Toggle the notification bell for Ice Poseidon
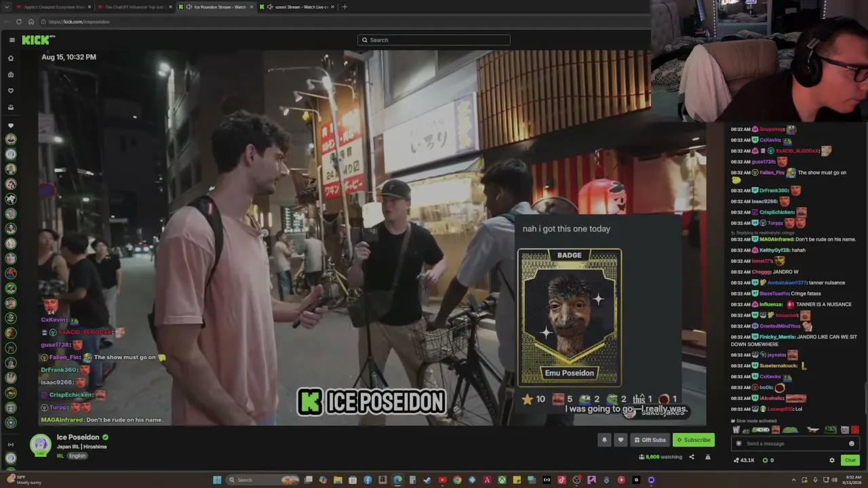The height and width of the screenshot is (488, 868). point(604,440)
